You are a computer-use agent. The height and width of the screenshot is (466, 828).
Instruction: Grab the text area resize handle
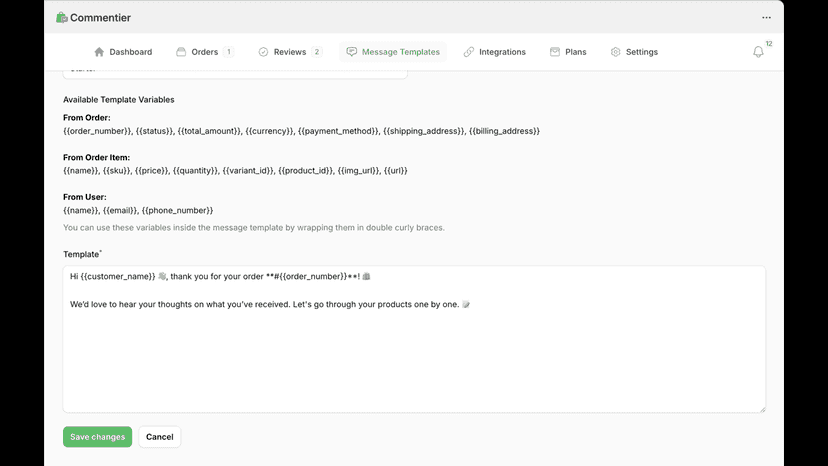[x=762, y=409]
